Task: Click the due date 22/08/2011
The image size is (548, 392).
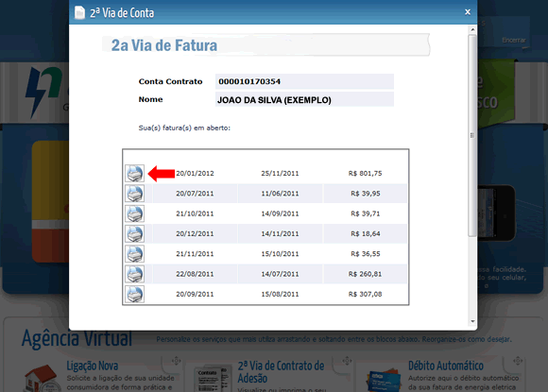Action: tap(195, 274)
